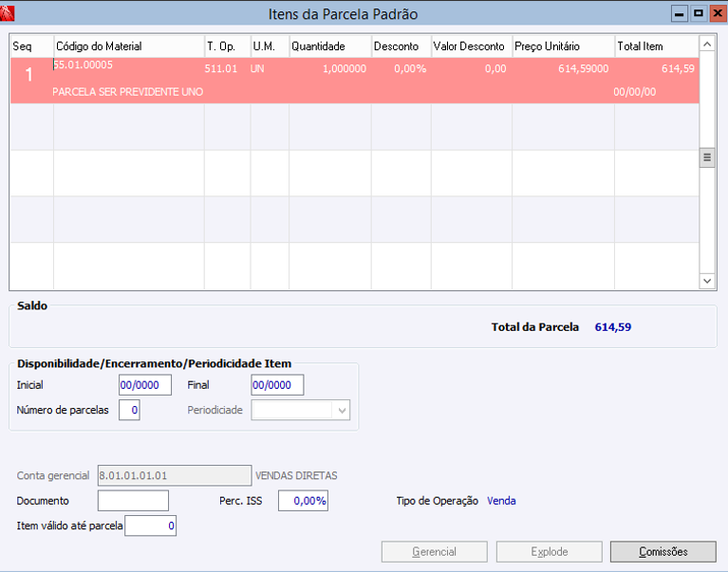728x572 pixels.
Task: Click the Final date field
Action: pos(277,385)
